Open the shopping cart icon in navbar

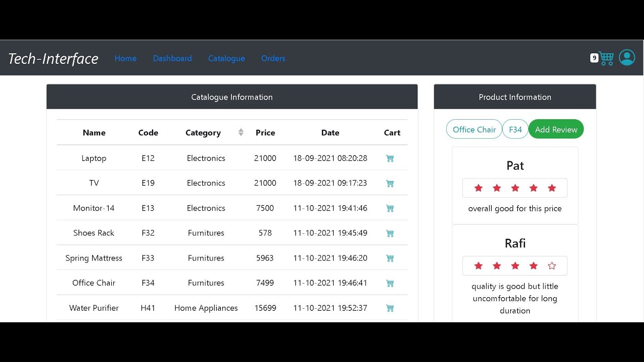tap(606, 58)
